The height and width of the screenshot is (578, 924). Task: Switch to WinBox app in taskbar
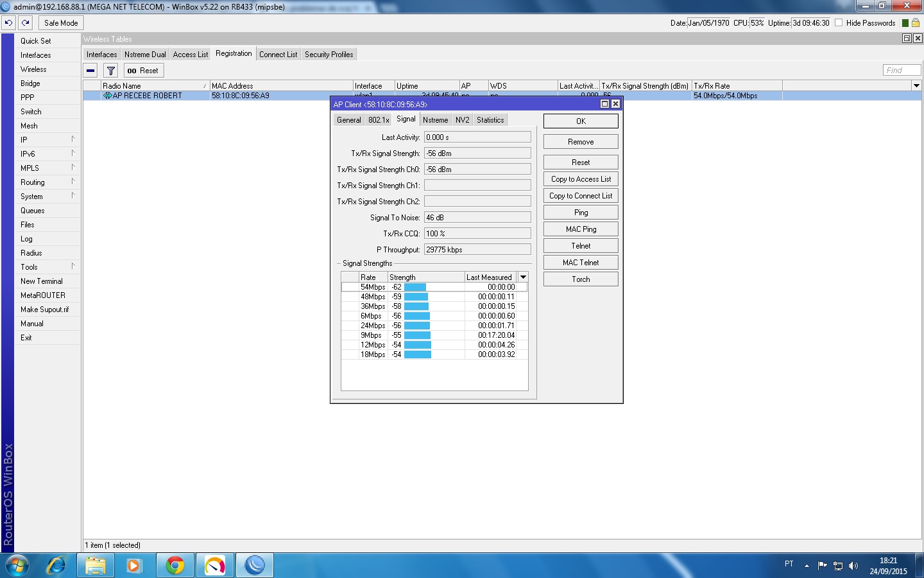click(255, 565)
